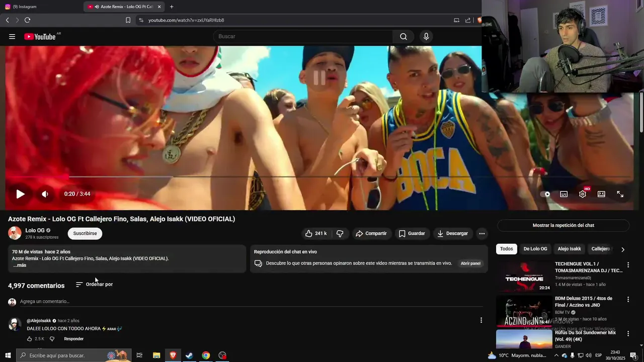Reload the page with the refresh icon
The image size is (644, 362).
tap(27, 20)
